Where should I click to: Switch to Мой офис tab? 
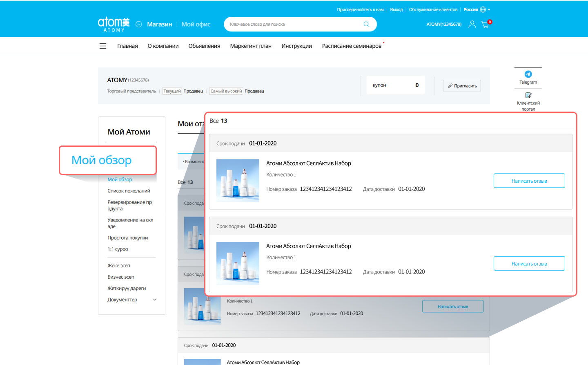tap(196, 24)
